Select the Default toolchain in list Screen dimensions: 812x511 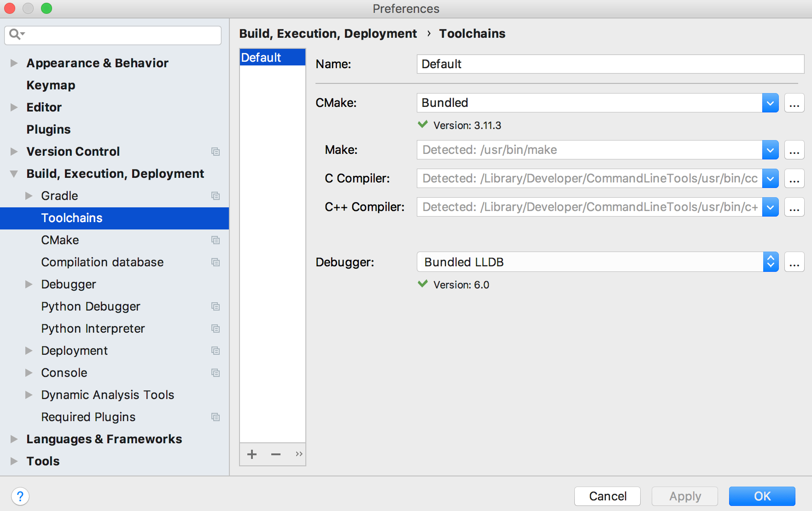click(x=272, y=58)
